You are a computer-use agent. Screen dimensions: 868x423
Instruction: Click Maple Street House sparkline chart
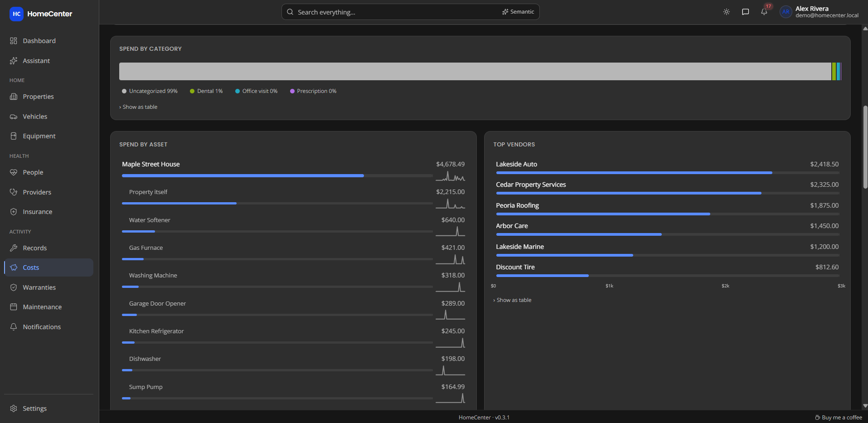[451, 176]
